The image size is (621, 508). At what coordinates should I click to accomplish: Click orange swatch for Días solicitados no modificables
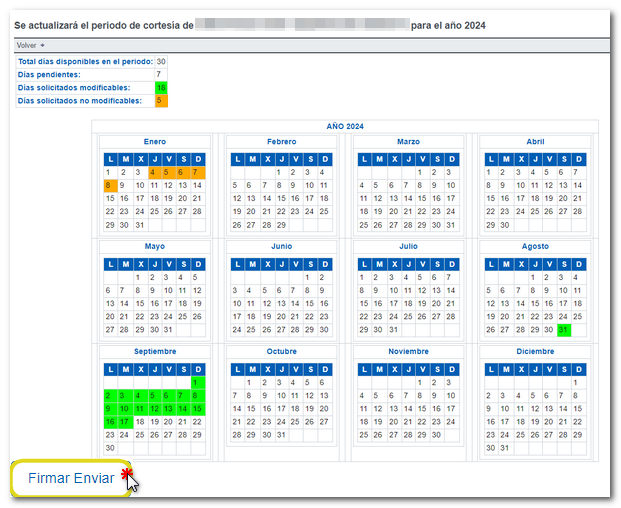click(x=160, y=101)
